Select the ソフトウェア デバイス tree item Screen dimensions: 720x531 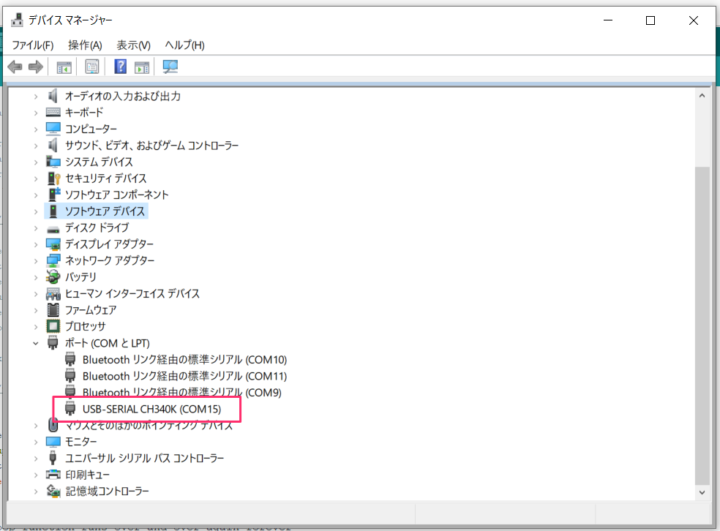(x=105, y=212)
